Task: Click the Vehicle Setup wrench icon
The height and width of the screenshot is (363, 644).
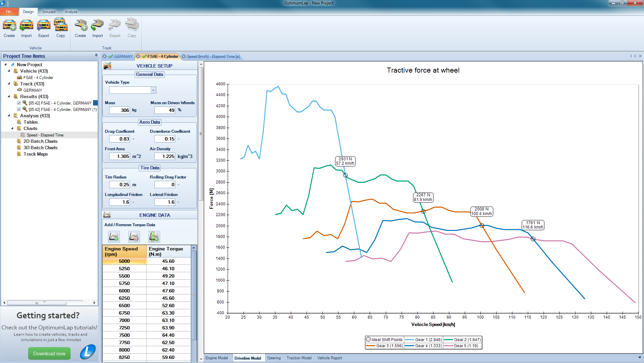Action: [x=107, y=66]
